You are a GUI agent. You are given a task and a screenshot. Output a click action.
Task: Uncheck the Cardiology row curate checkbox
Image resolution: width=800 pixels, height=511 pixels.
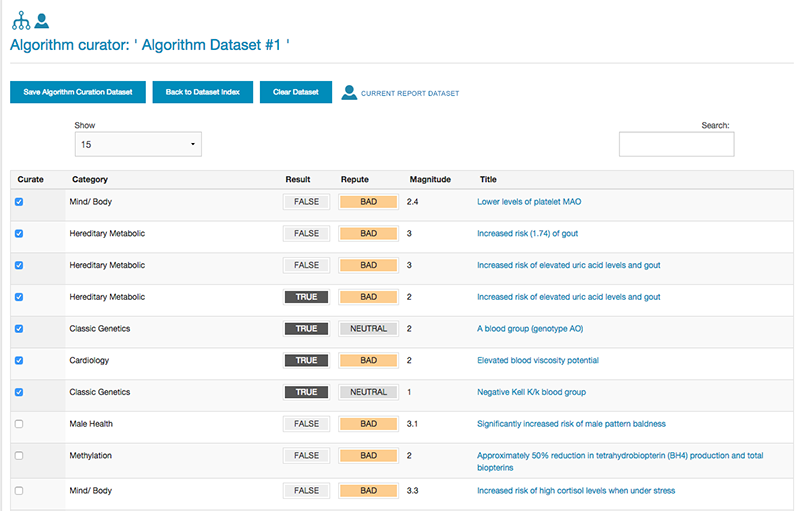(x=19, y=360)
